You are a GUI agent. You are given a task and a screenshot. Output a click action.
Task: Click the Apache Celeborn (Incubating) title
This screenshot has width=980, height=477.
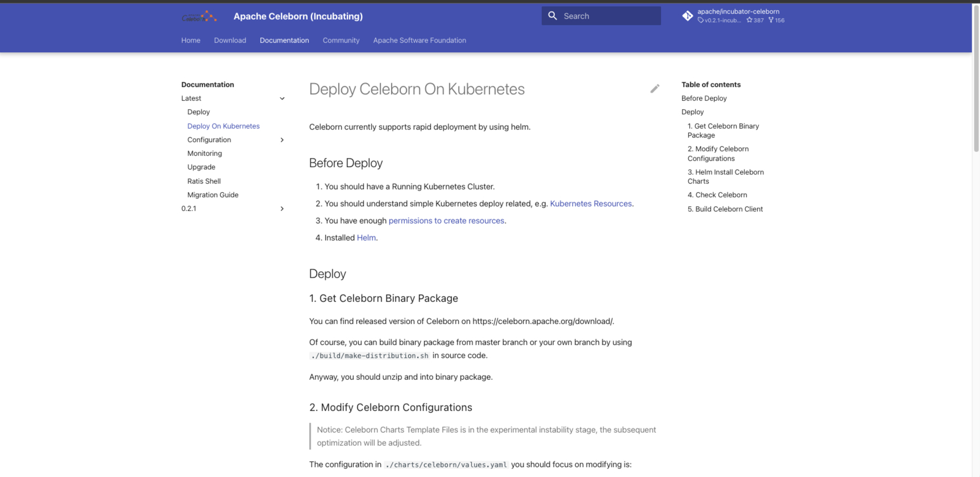[298, 16]
